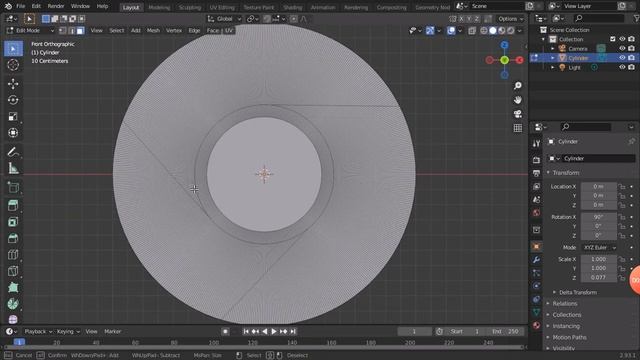Open the Vertex menu
Viewport: 640px width, 360px height.
[x=174, y=31]
